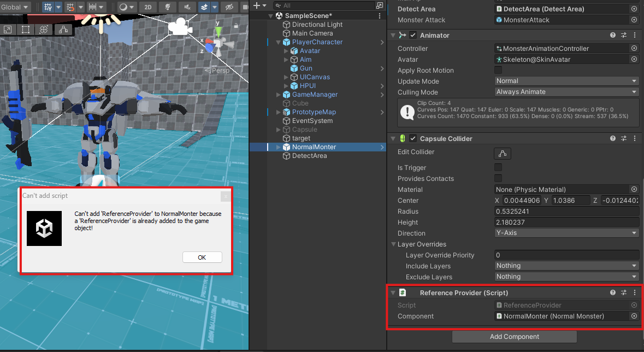
Task: Open Capsule Collider three-dot menu
Action: click(x=635, y=139)
